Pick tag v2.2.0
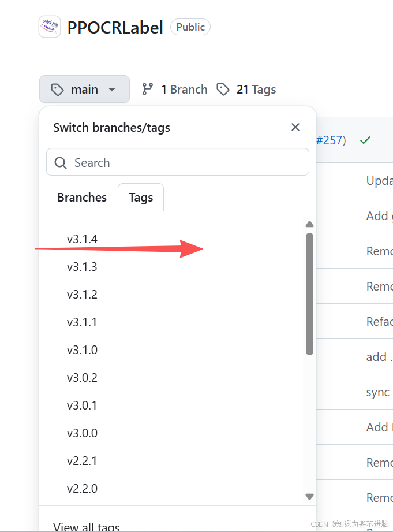The image size is (393, 532). click(x=82, y=489)
